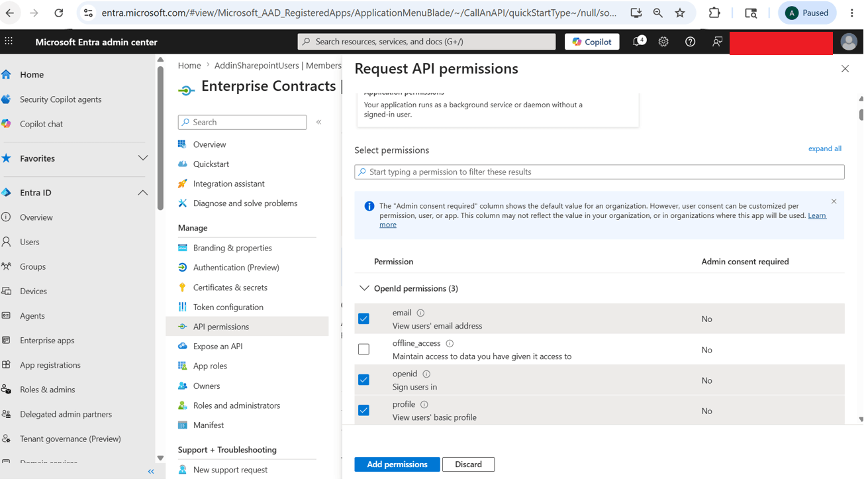Click browser reload button
Viewport: 868px width, 485px height.
[59, 13]
